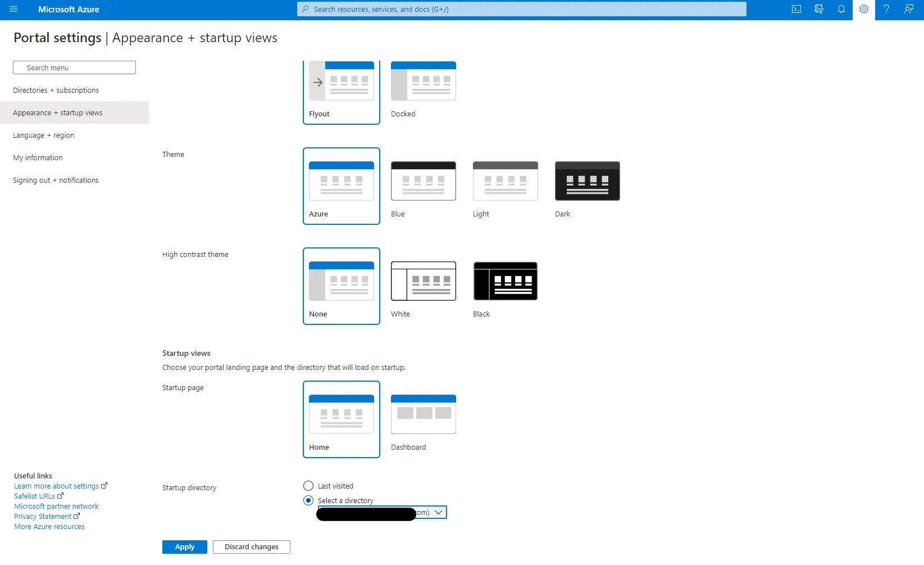Select Appearance + startup views menu item

pos(74,112)
